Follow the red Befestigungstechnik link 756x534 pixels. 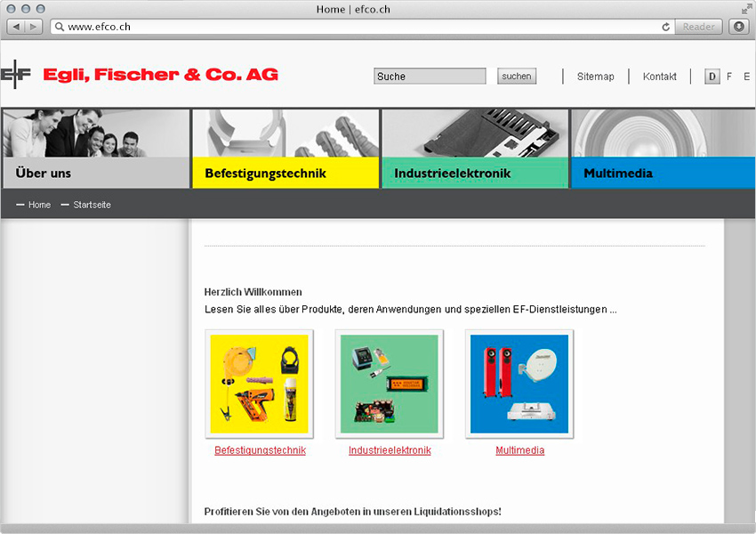[260, 450]
